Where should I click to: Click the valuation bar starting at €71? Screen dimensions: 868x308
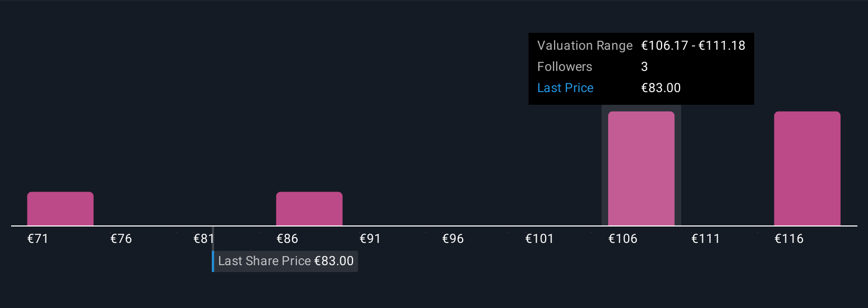tap(60, 209)
